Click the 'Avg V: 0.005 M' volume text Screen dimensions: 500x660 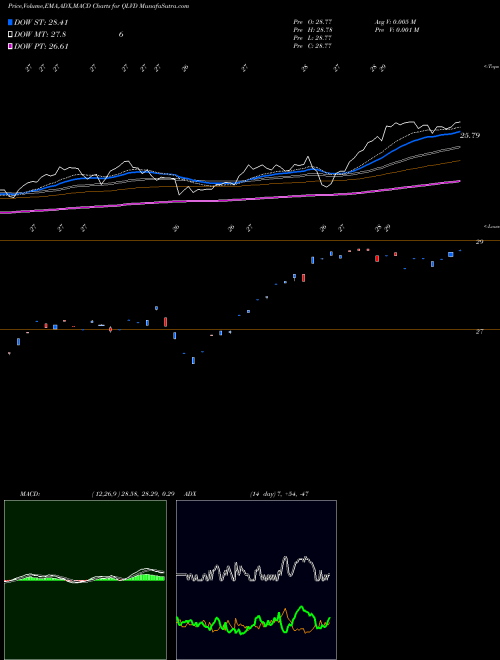[396, 21]
